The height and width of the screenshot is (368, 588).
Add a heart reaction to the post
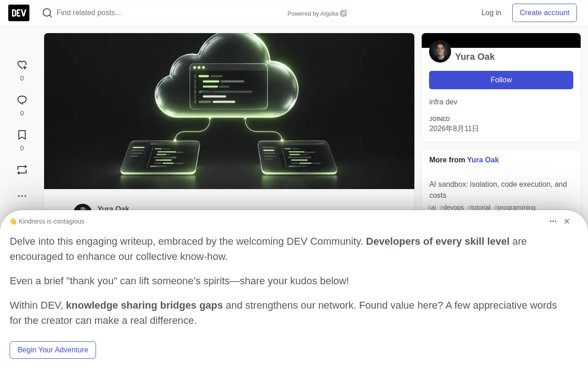click(x=22, y=65)
